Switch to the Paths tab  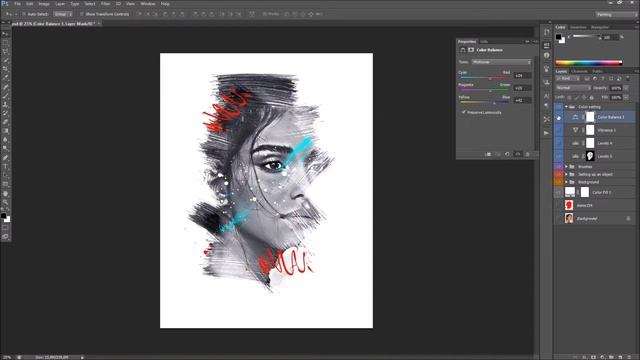tap(597, 71)
